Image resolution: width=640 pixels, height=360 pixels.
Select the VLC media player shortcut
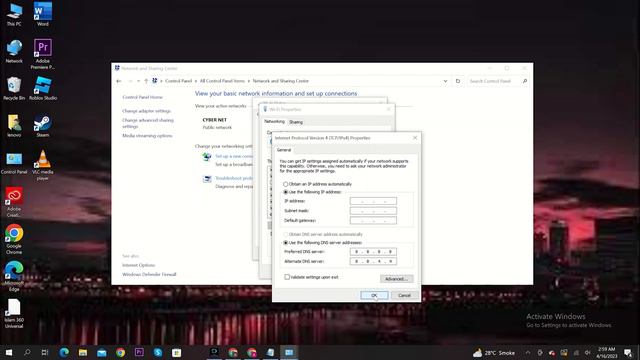click(42, 165)
